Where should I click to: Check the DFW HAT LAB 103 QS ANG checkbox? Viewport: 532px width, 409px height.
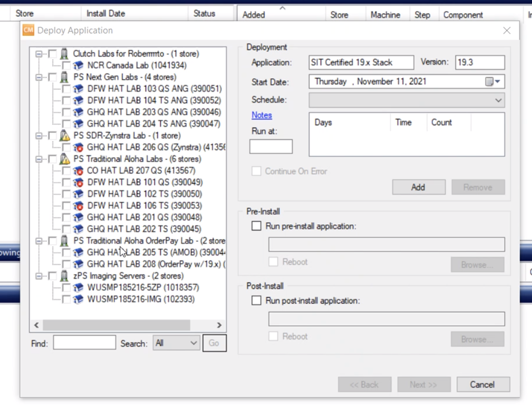pyautogui.click(x=66, y=89)
